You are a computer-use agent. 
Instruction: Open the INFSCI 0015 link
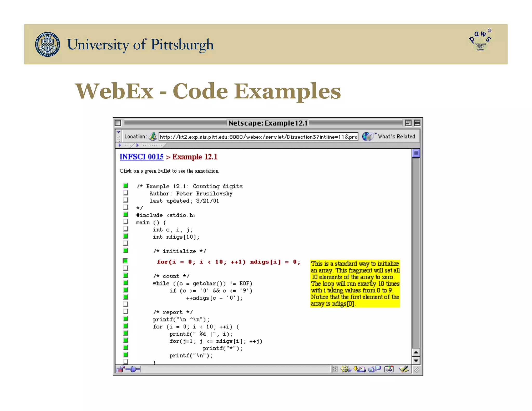point(142,157)
